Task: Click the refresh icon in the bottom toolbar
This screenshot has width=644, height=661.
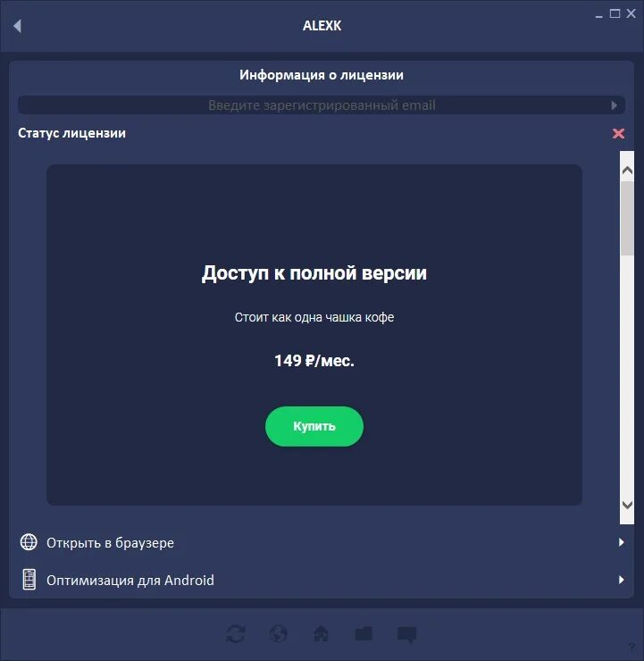Action: coord(236,633)
